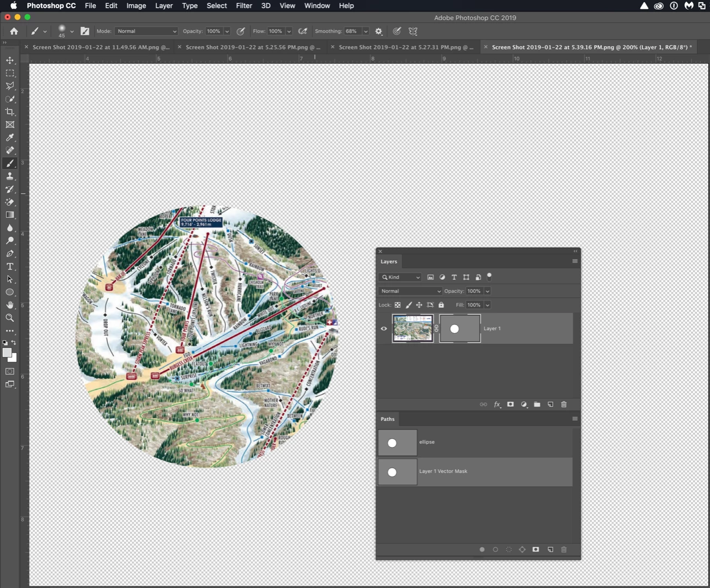This screenshot has height=588, width=710.
Task: Open brush Opacity dropdown arrow in options bar
Action: click(x=227, y=32)
